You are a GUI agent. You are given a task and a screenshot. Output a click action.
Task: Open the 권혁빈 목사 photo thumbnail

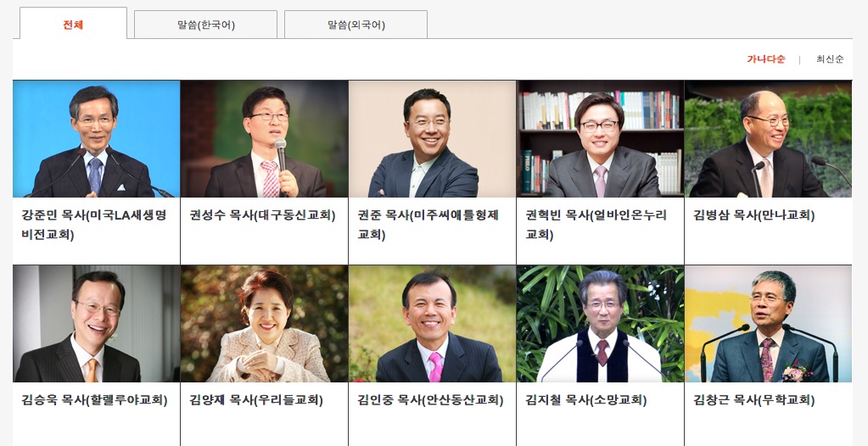click(x=601, y=139)
